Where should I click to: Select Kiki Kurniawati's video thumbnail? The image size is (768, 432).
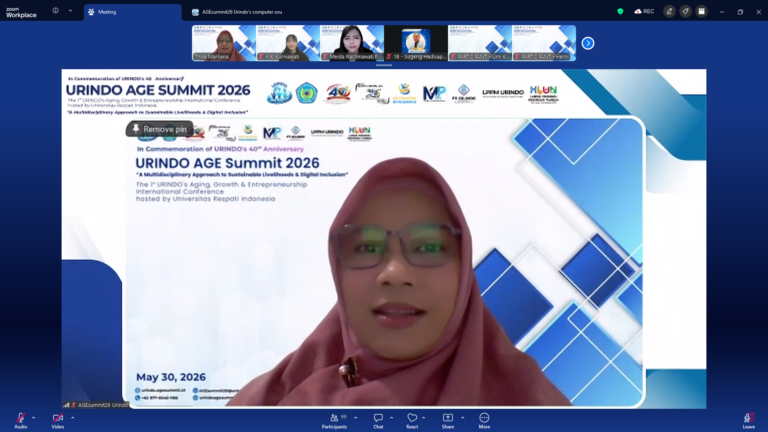click(288, 43)
